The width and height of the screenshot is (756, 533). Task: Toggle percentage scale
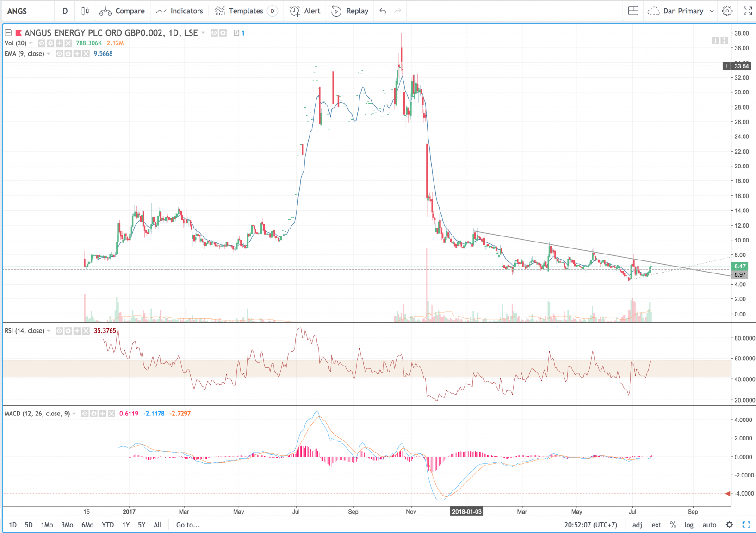coord(673,525)
